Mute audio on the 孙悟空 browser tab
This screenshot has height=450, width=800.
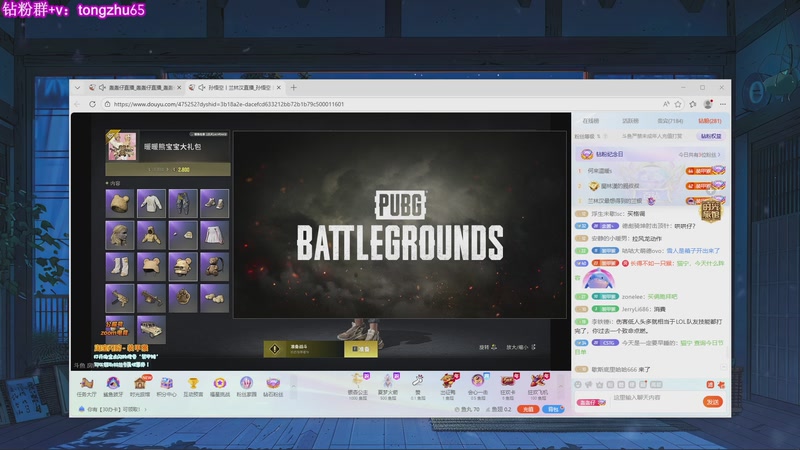coord(202,88)
